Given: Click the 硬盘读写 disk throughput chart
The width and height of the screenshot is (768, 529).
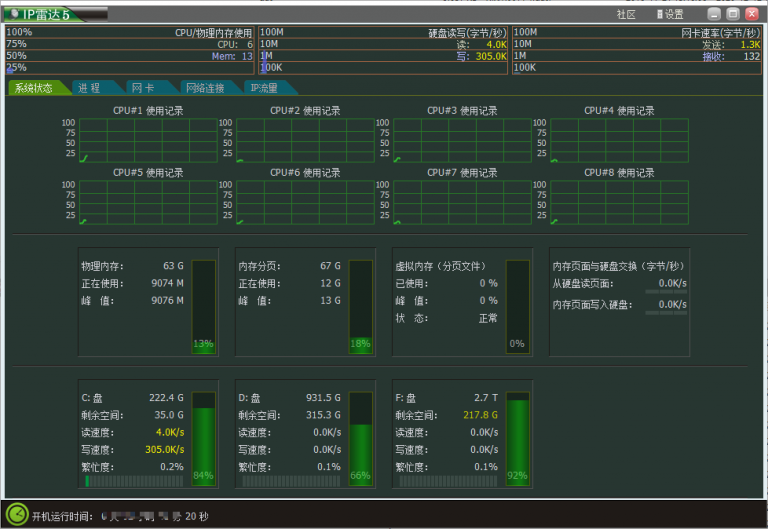Looking at the screenshot, I should click(384, 50).
